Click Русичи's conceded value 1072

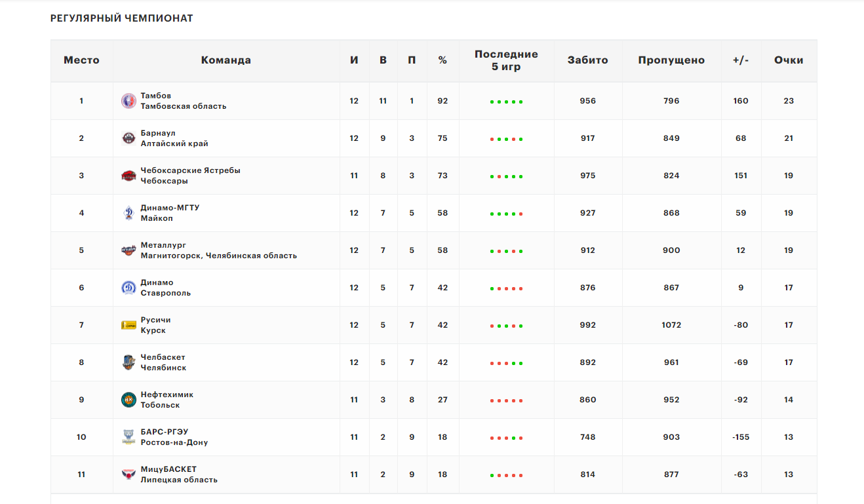[671, 325]
